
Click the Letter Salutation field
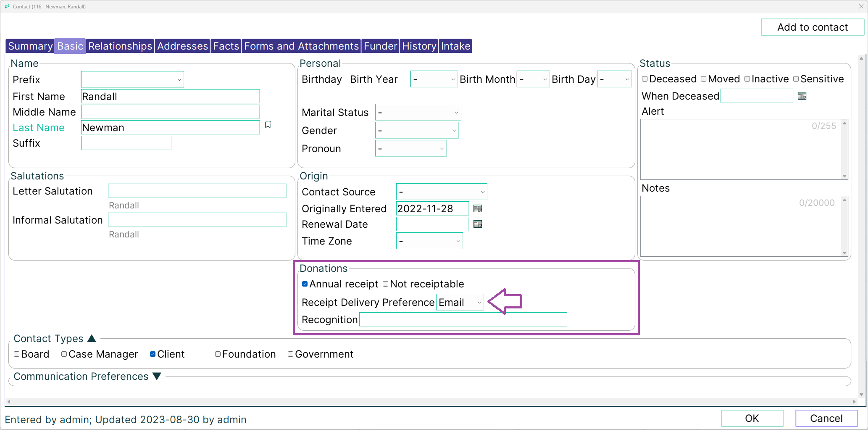pos(197,191)
